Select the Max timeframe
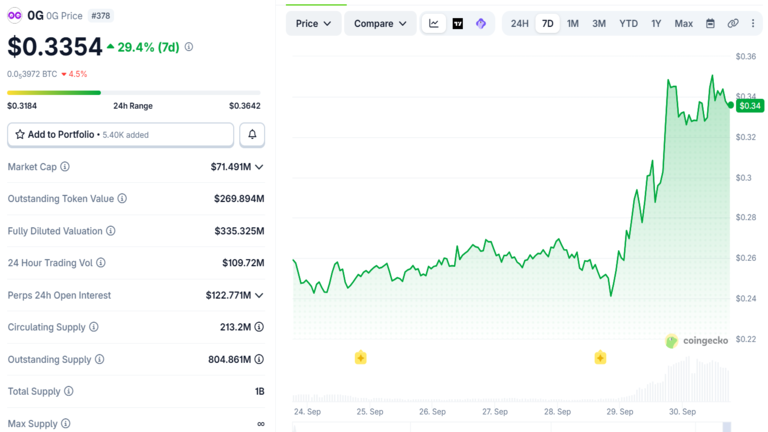The image size is (768, 432). pos(684,24)
